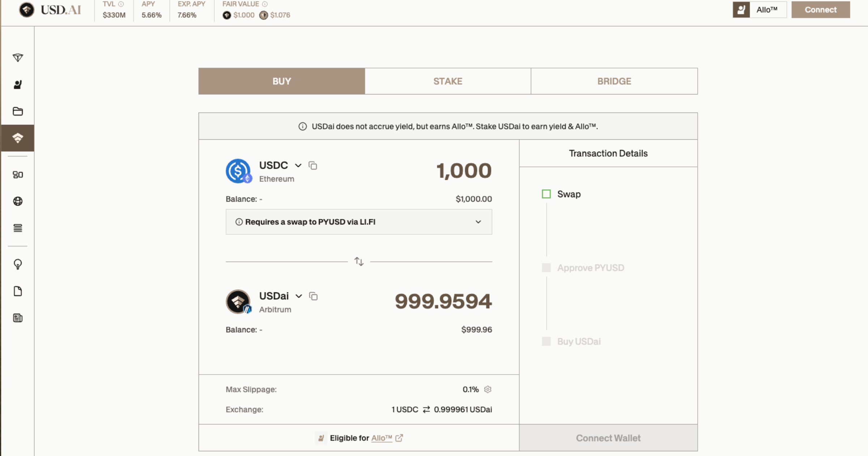Image resolution: width=868 pixels, height=456 pixels.
Task: Open the USDai token selector dropdown
Action: coord(298,296)
